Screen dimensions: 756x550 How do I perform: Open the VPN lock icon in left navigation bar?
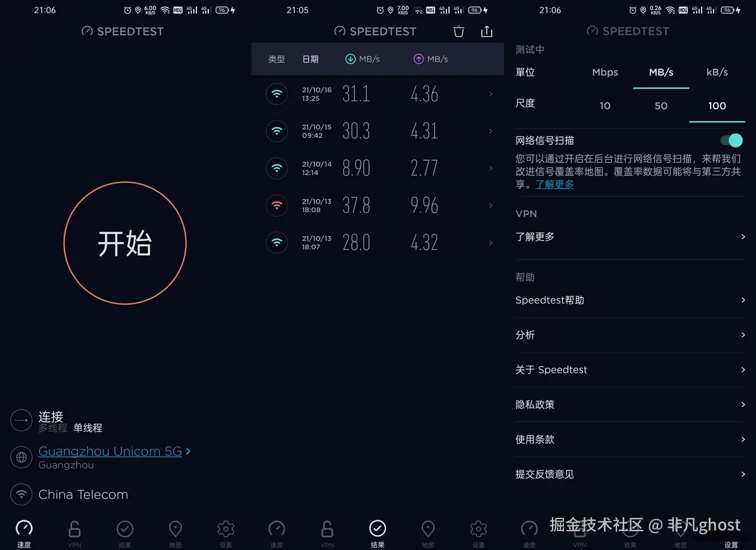coord(75,529)
